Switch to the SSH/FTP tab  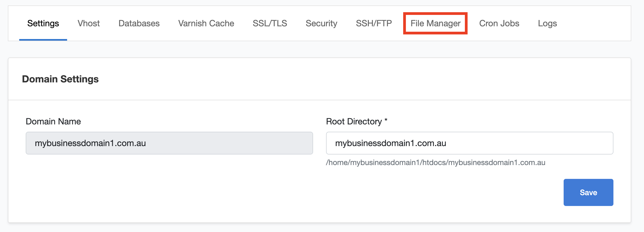(374, 23)
